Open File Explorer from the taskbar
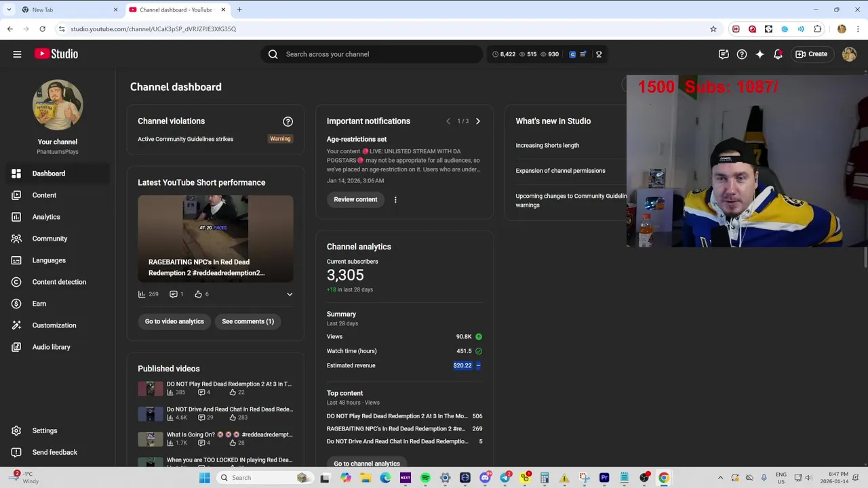 pos(366,478)
